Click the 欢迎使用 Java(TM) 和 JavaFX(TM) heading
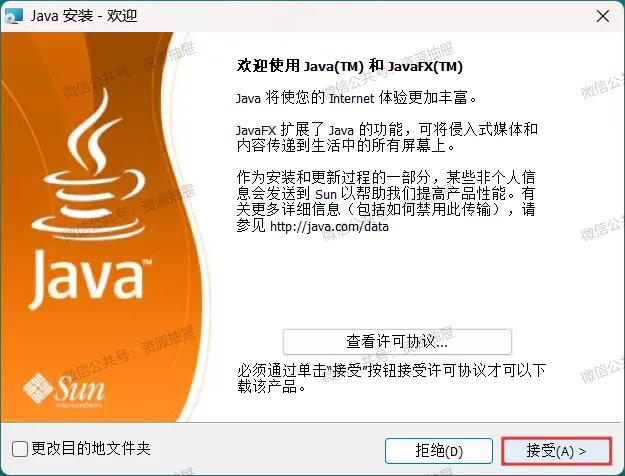 click(350, 66)
